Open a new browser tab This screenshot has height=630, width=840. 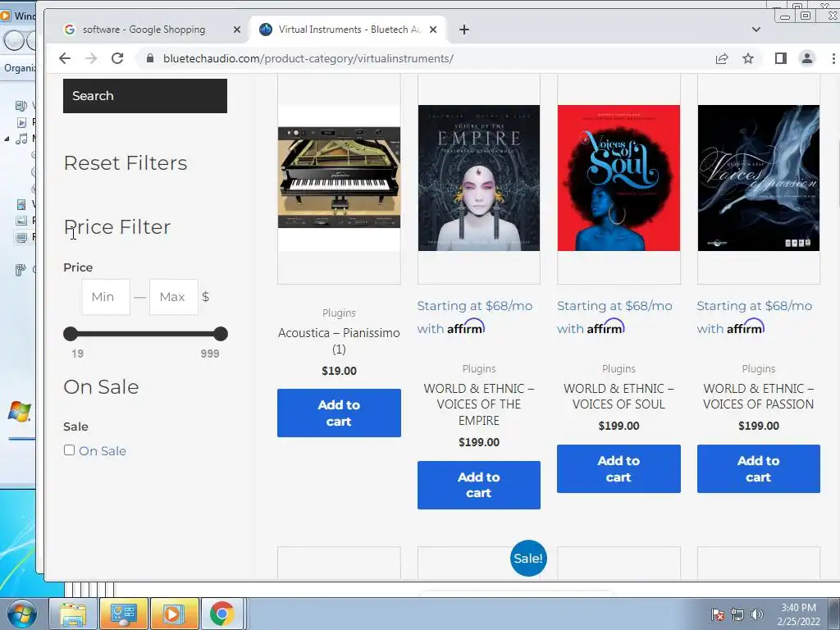coord(464,30)
